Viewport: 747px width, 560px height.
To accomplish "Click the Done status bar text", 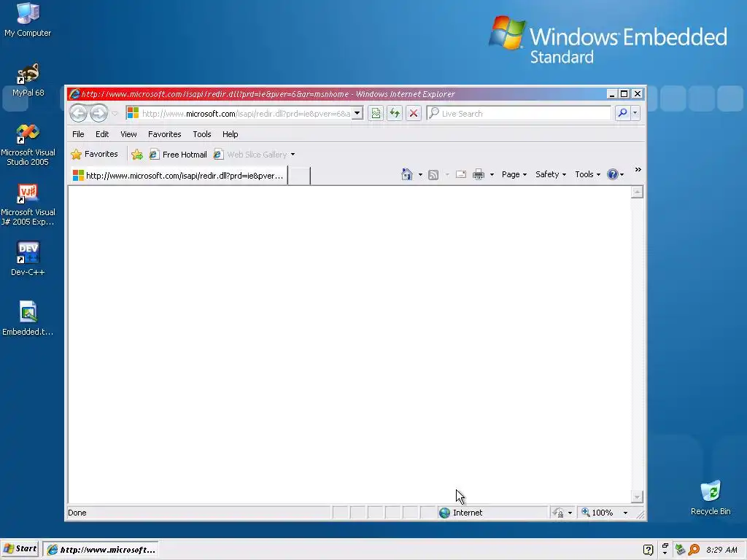I will pyautogui.click(x=77, y=513).
